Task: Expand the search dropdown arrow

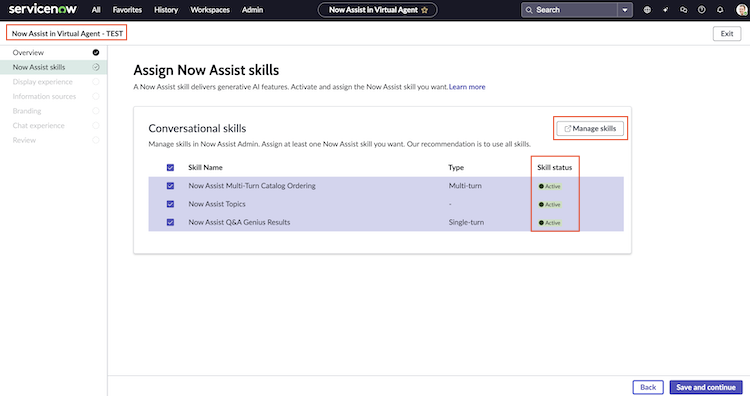Action: [625, 10]
